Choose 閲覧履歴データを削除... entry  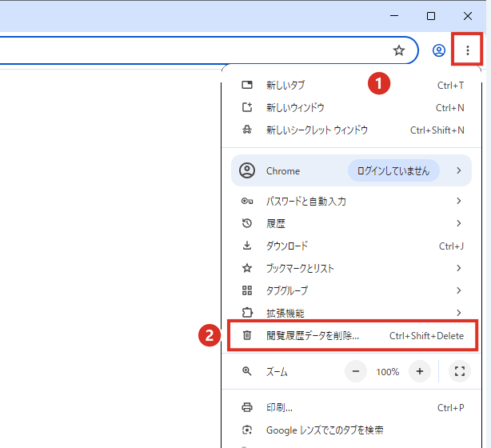tap(353, 335)
